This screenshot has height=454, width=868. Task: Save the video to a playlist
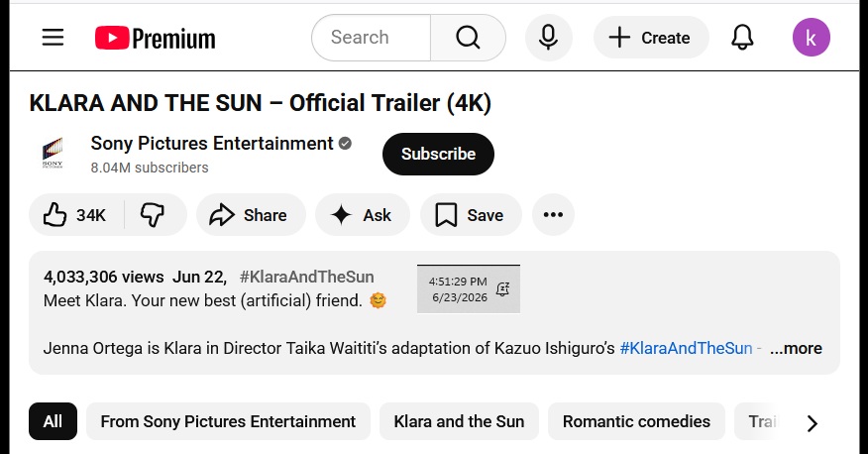click(x=471, y=215)
